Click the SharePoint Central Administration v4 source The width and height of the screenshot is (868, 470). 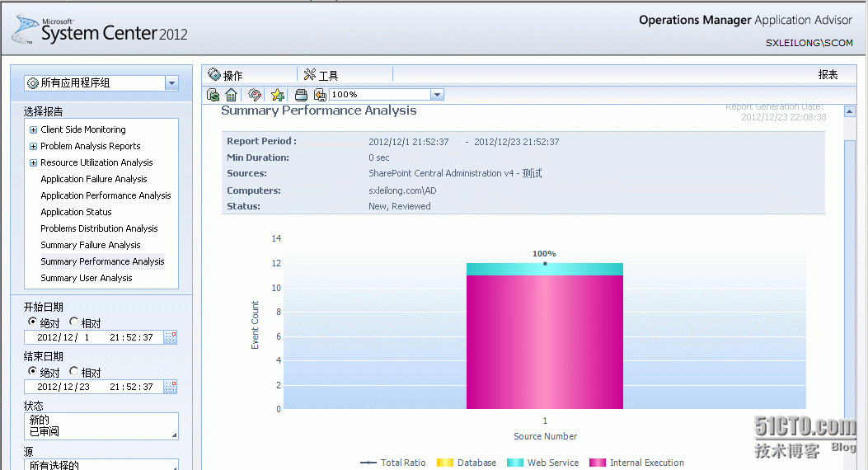455,173
